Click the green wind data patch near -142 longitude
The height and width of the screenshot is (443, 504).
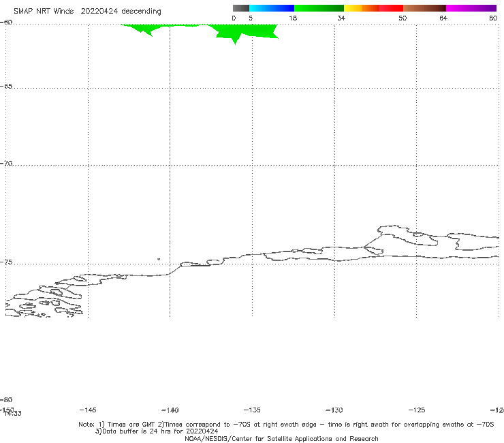(x=144, y=29)
